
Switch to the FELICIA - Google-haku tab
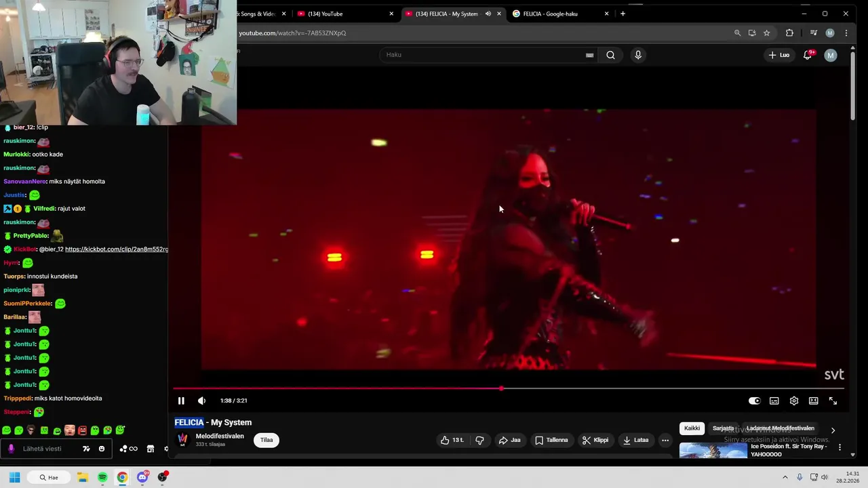561,14
